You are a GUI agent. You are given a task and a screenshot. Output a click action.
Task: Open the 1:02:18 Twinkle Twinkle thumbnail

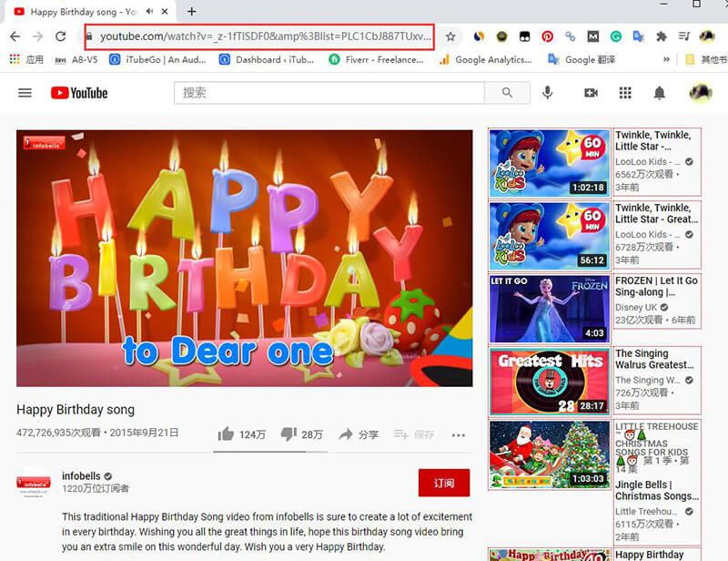pyautogui.click(x=550, y=163)
